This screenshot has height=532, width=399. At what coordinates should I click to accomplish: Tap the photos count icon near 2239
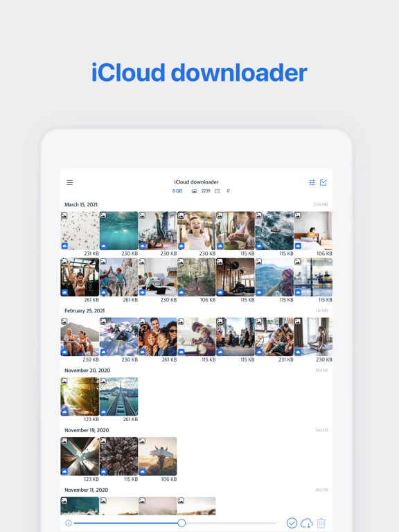click(195, 191)
